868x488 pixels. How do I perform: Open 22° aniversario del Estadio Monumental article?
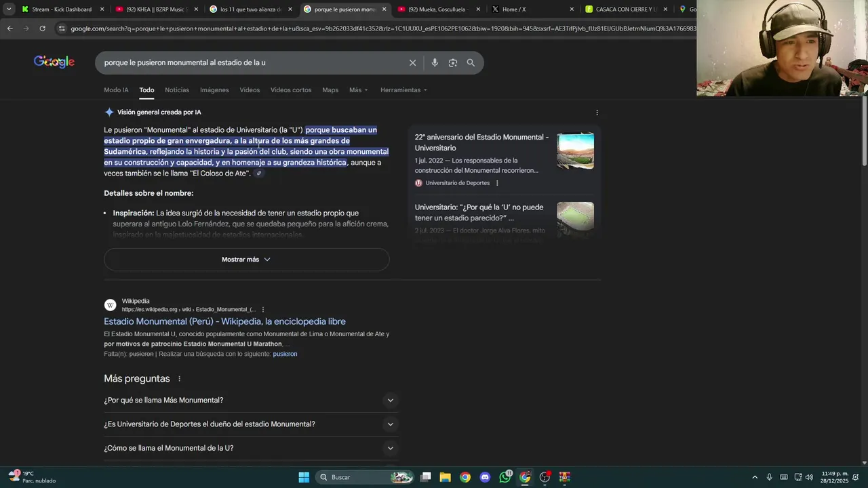tap(481, 142)
